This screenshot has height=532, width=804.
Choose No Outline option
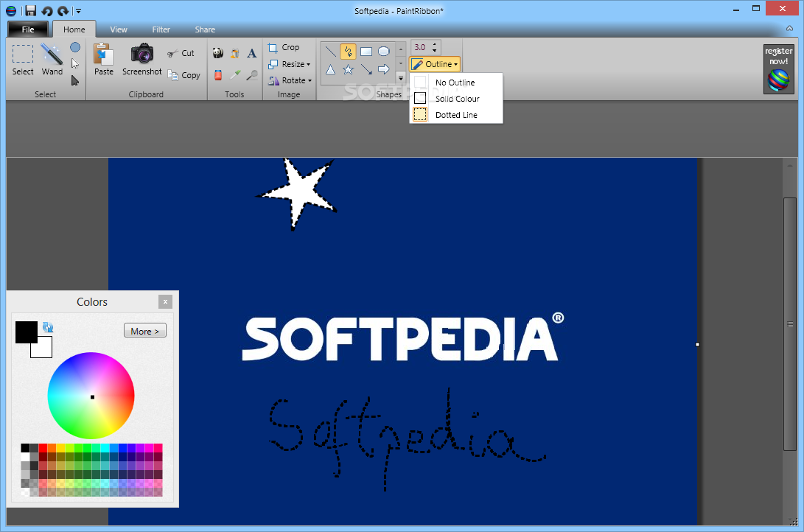456,83
